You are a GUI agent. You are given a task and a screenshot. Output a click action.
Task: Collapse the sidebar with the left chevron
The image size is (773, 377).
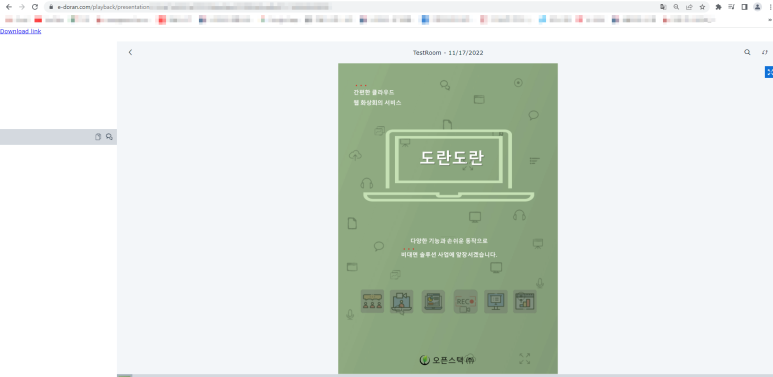130,52
